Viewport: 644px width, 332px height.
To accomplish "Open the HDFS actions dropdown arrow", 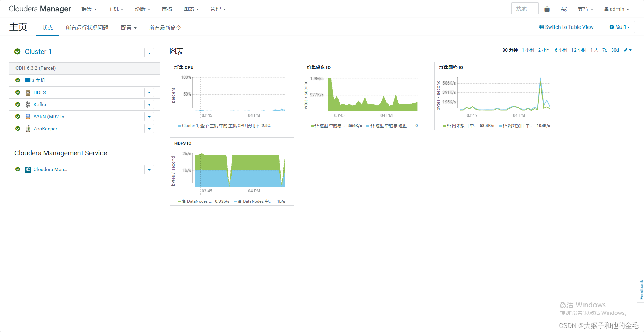I will 149,92.
